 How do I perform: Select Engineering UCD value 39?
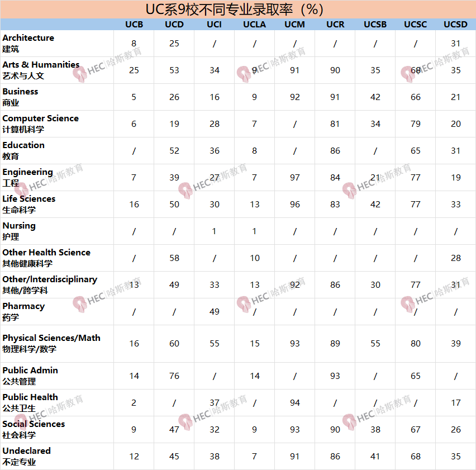(x=174, y=177)
